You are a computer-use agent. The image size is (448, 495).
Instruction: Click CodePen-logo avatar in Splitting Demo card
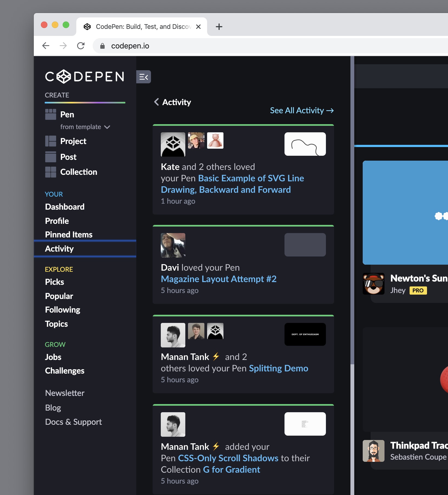pos(215,331)
